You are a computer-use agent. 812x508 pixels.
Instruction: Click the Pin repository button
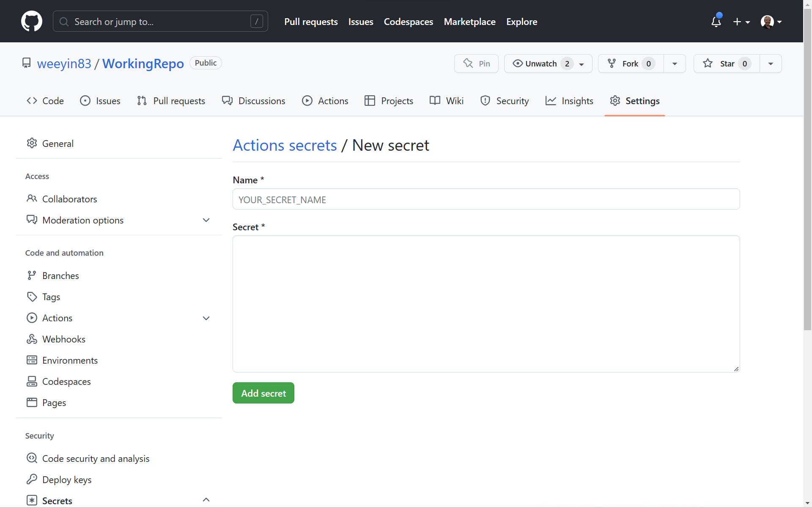[476, 63]
